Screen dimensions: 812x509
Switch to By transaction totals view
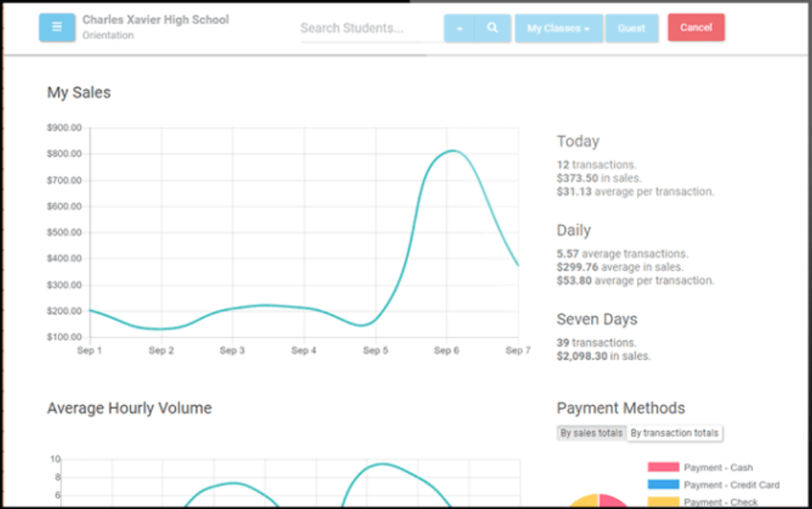click(675, 433)
